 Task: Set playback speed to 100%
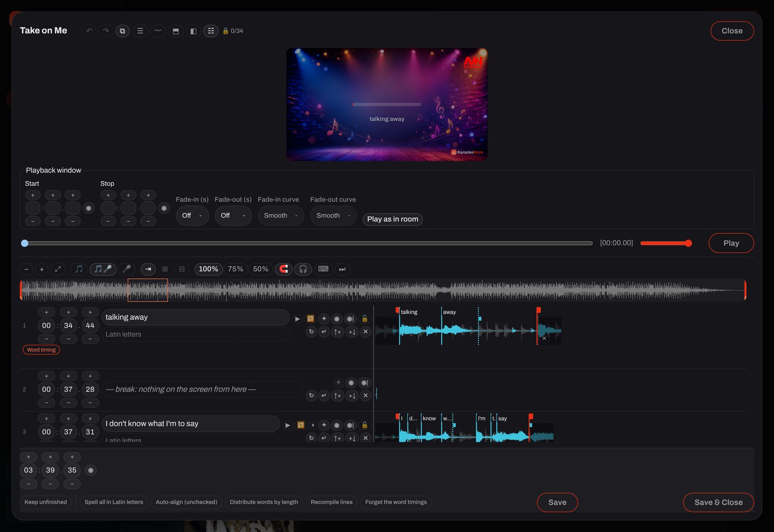coord(208,269)
